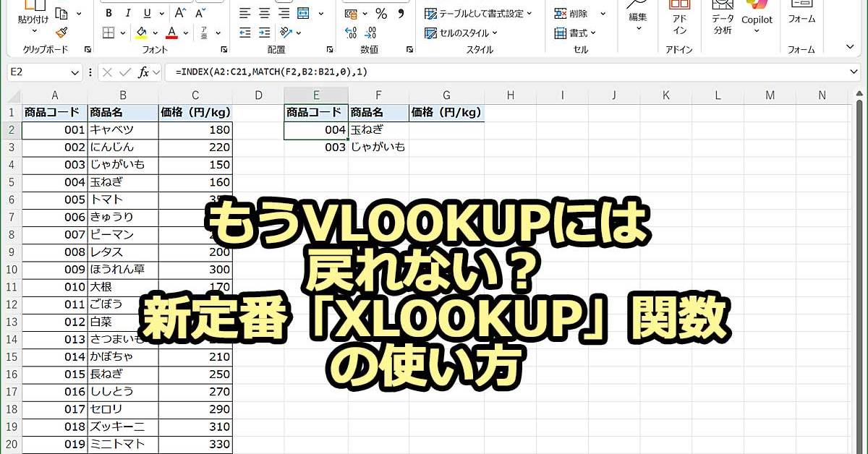
Task: Open the Borders dropdown arrow
Action: tap(124, 33)
